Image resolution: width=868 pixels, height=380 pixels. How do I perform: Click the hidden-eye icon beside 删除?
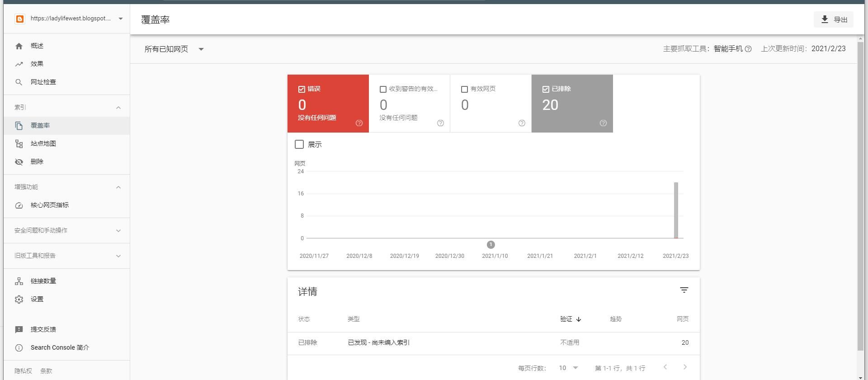[19, 161]
